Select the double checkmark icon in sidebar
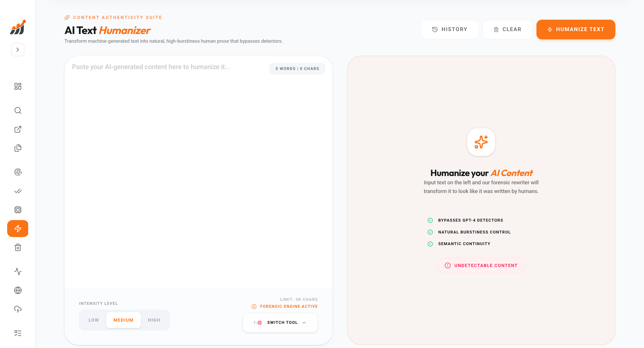 click(x=18, y=191)
